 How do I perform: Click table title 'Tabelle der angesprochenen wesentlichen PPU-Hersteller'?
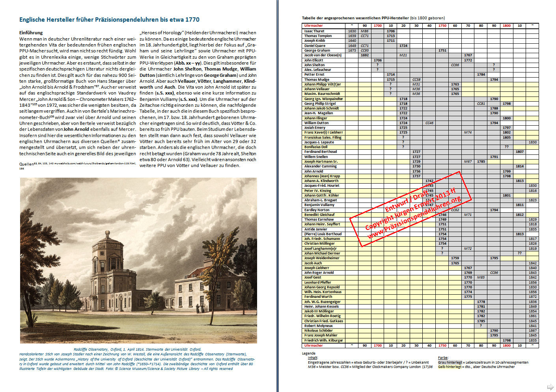355,18
